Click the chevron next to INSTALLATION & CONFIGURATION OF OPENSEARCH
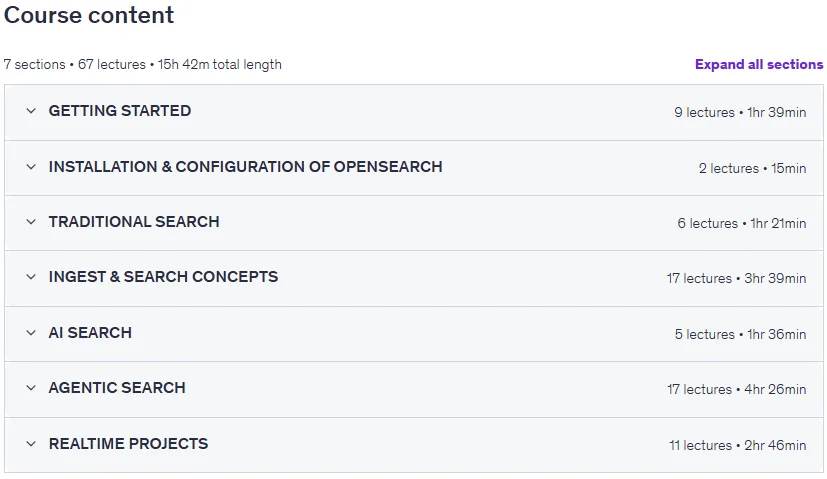The image size is (827, 479). [31, 167]
